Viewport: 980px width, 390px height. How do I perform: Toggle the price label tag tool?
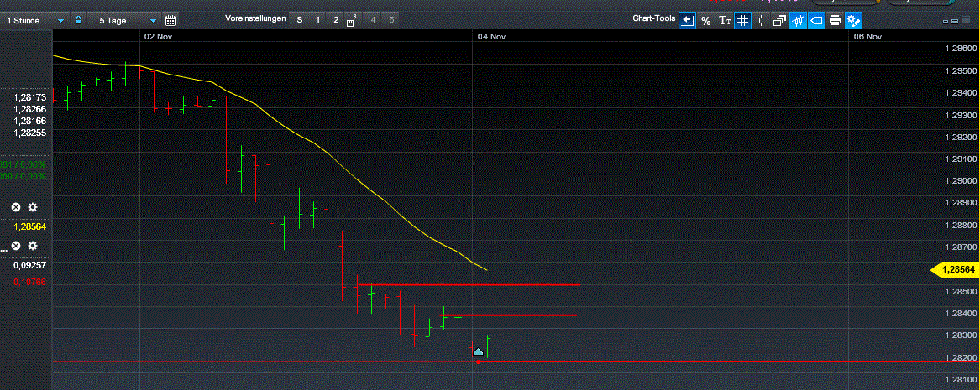pyautogui.click(x=816, y=21)
